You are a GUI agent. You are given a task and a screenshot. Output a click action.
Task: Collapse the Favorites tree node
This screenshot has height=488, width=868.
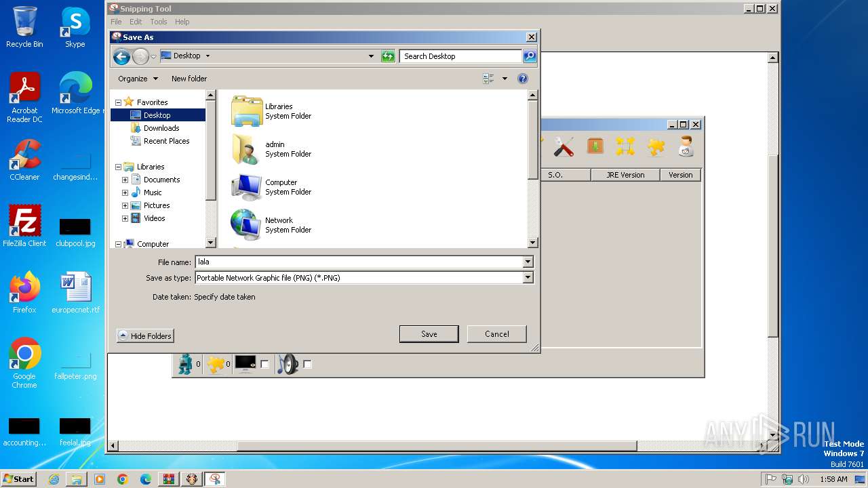click(x=118, y=102)
